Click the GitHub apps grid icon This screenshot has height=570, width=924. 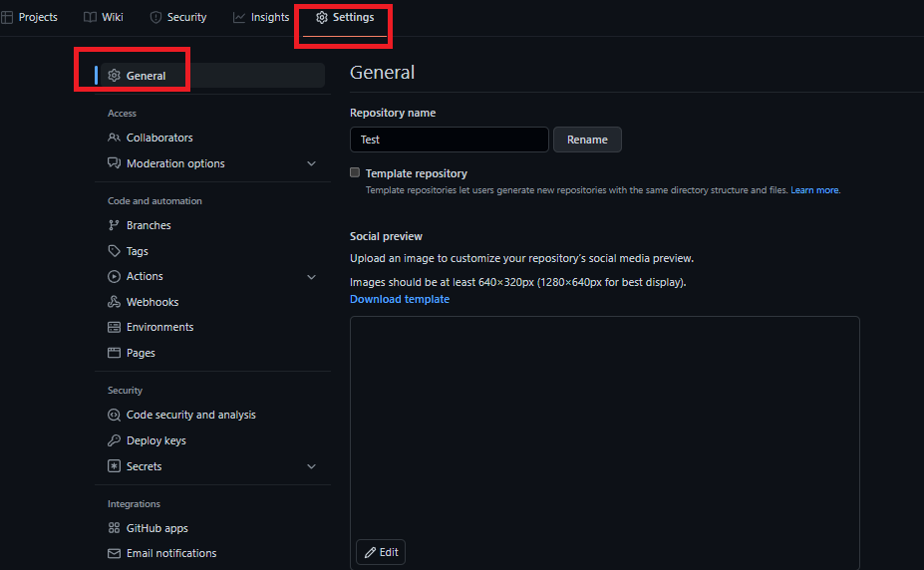tap(114, 527)
